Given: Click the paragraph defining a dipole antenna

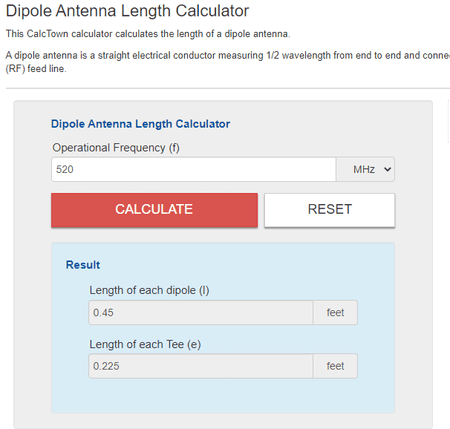Looking at the screenshot, I should pyautogui.click(x=228, y=62).
